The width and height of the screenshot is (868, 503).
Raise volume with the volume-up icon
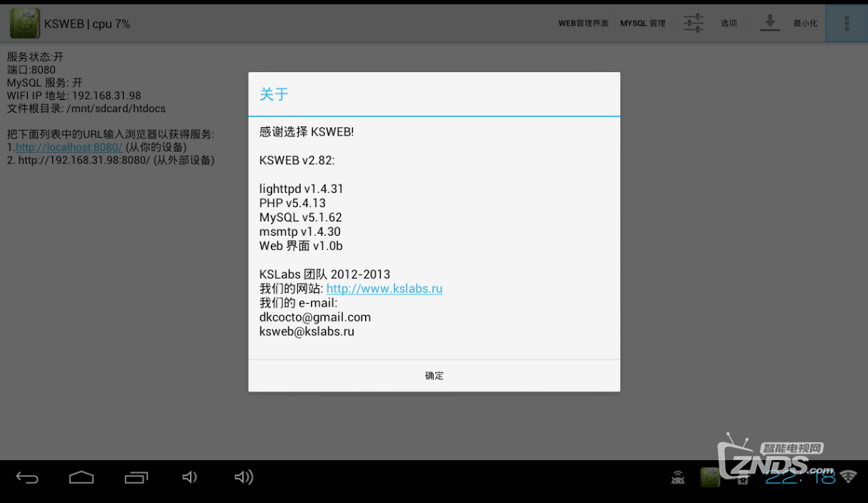click(243, 477)
